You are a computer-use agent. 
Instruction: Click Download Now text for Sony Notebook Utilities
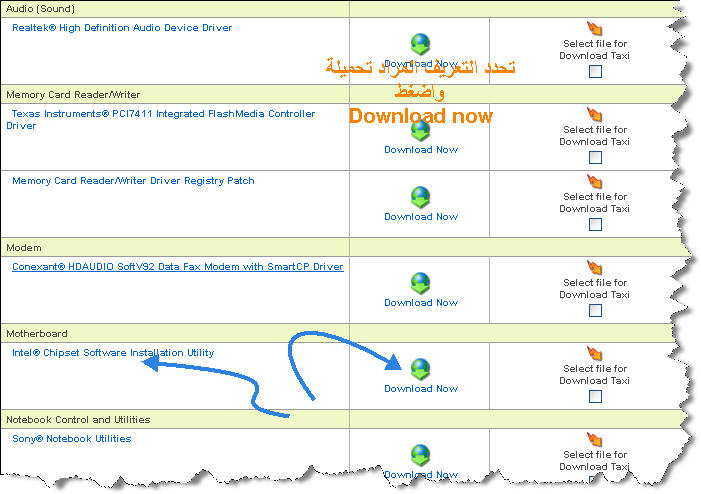coord(421,475)
